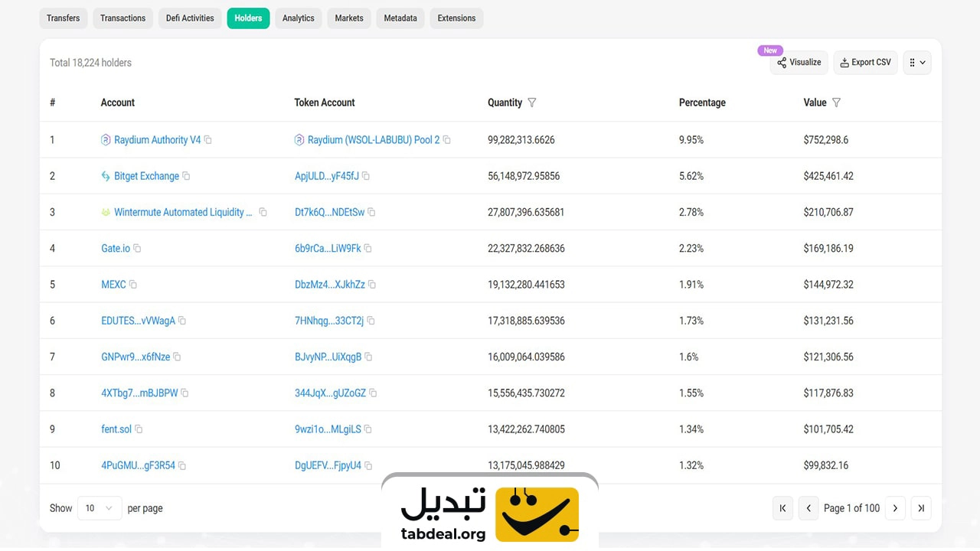Copy the Bitget Exchange account address
The height and width of the screenshot is (551, 980).
coord(186,176)
